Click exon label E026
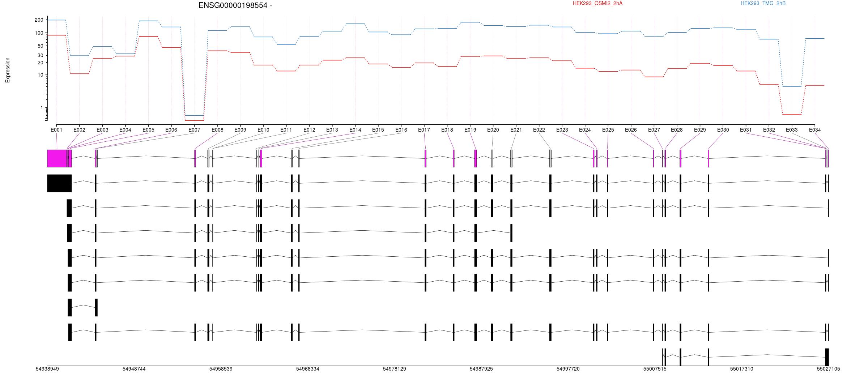Screen dimensions: 868x376 (631, 130)
